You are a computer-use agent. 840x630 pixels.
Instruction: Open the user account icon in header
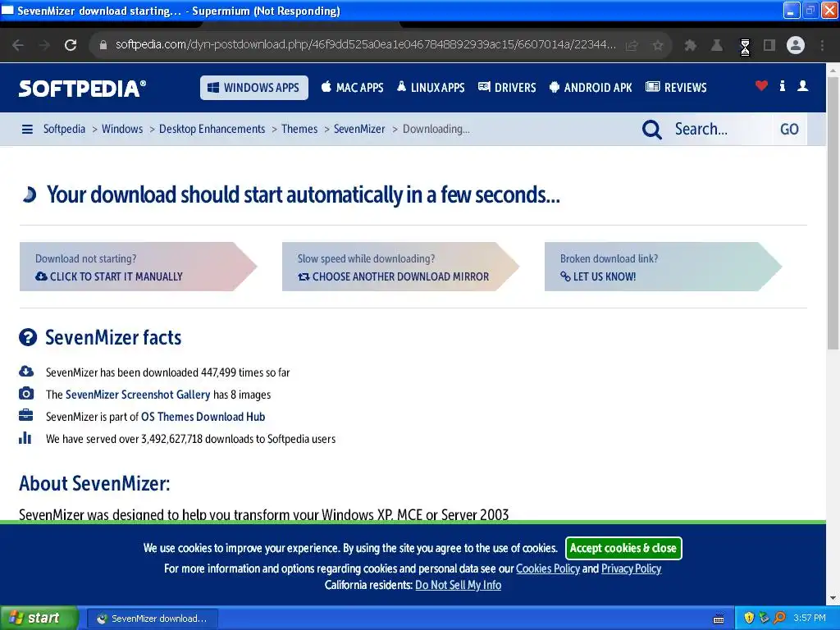pos(802,85)
